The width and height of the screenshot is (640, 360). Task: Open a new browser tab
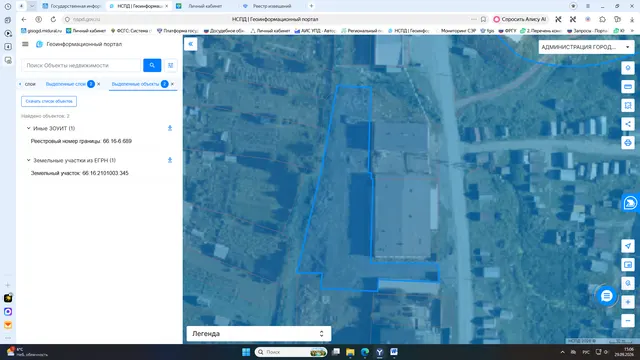click(311, 6)
